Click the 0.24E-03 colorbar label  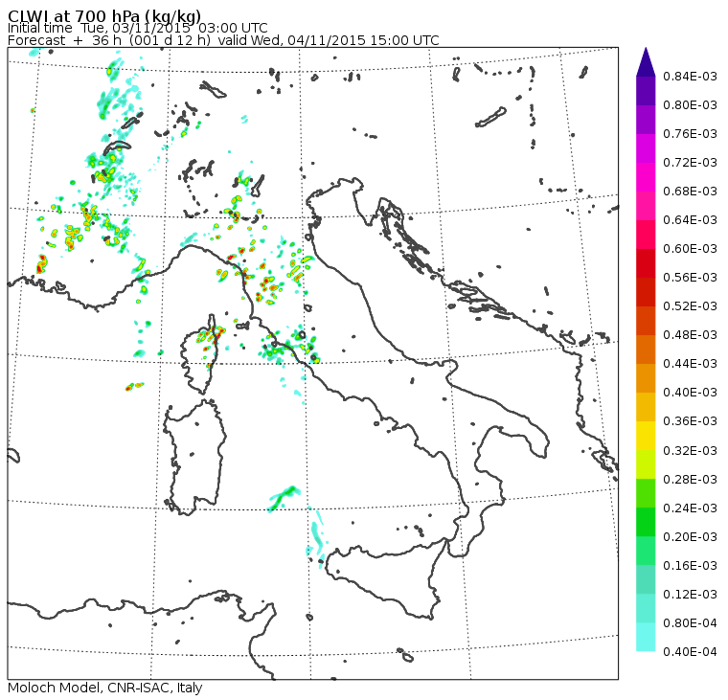[x=690, y=508]
